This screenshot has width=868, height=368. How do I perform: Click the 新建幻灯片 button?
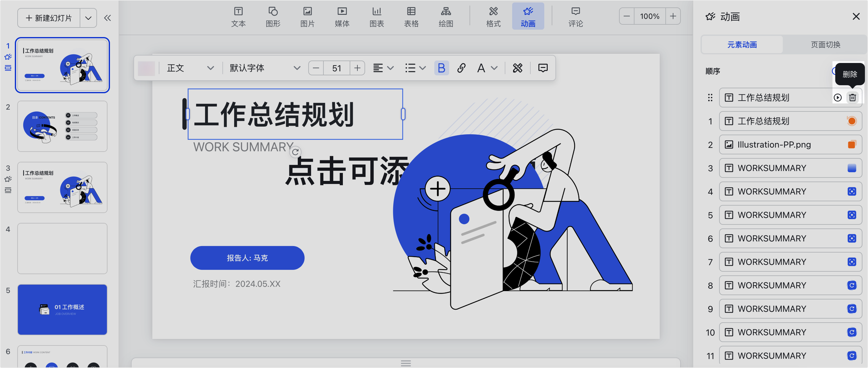[x=49, y=18]
